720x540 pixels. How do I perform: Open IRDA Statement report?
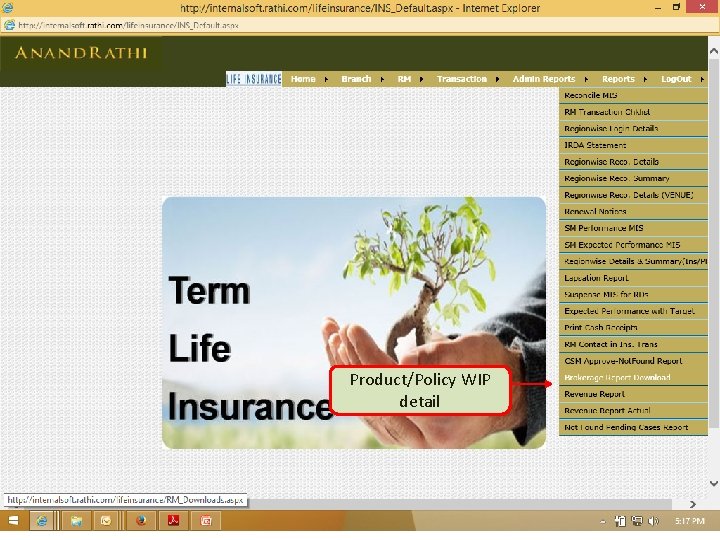point(633,145)
